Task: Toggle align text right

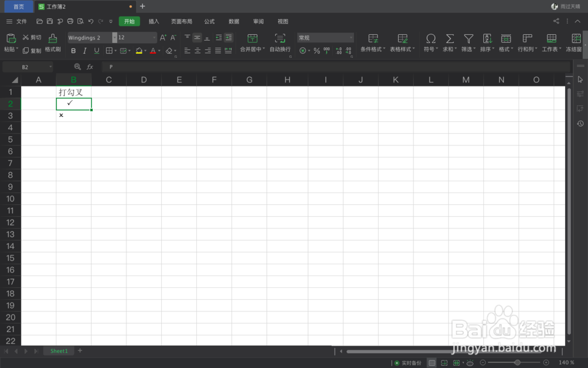Action: pos(208,51)
